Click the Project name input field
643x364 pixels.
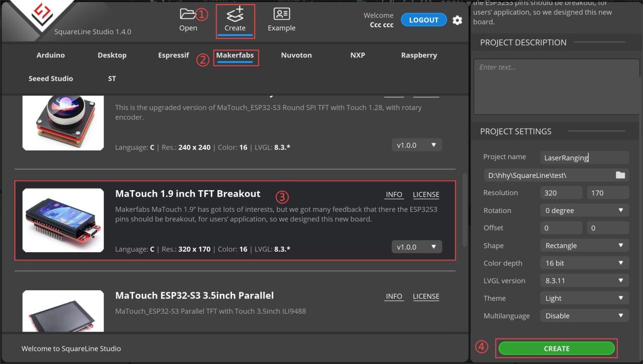[x=584, y=158]
